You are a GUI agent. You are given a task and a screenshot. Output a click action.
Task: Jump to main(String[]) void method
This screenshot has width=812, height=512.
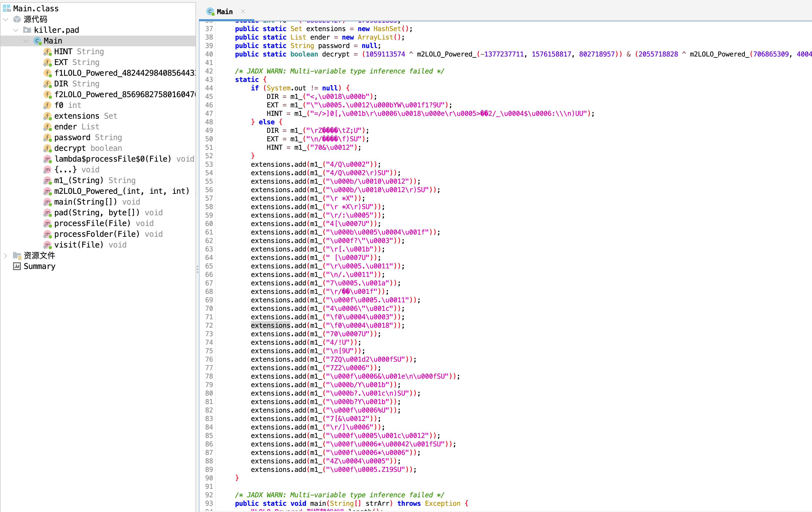pyautogui.click(x=97, y=202)
